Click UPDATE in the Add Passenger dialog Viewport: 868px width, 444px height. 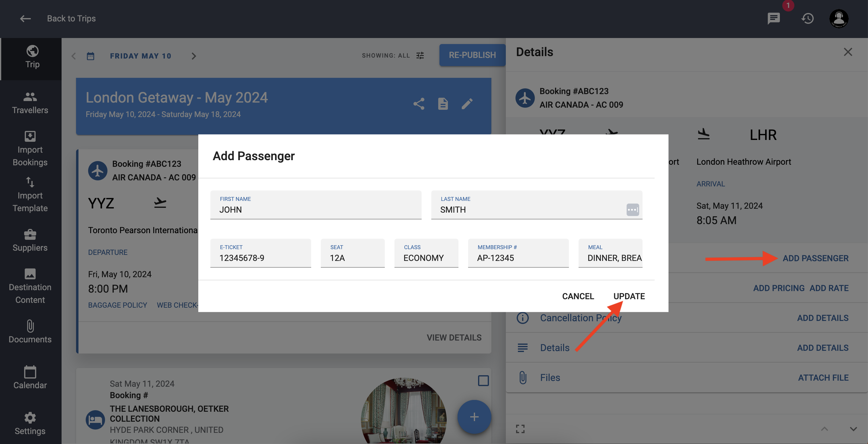629,296
